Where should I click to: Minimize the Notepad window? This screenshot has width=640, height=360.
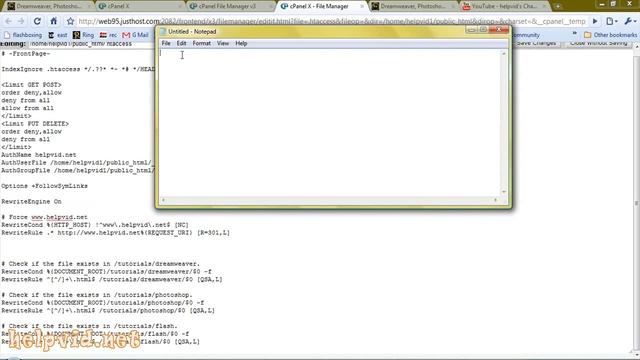[471, 30]
